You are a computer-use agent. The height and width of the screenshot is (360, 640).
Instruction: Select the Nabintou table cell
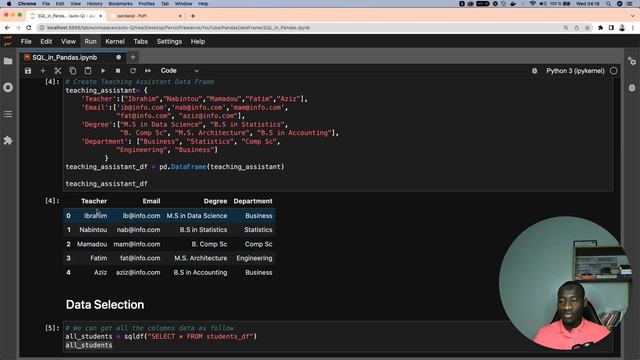tap(93, 230)
